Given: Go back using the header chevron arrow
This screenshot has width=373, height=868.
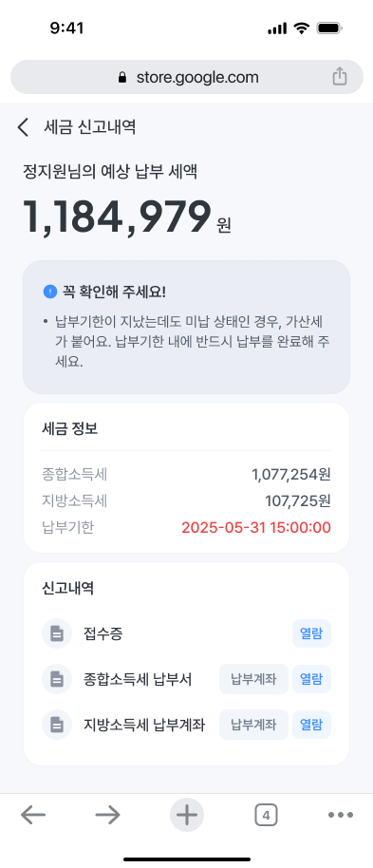Looking at the screenshot, I should pos(23,127).
